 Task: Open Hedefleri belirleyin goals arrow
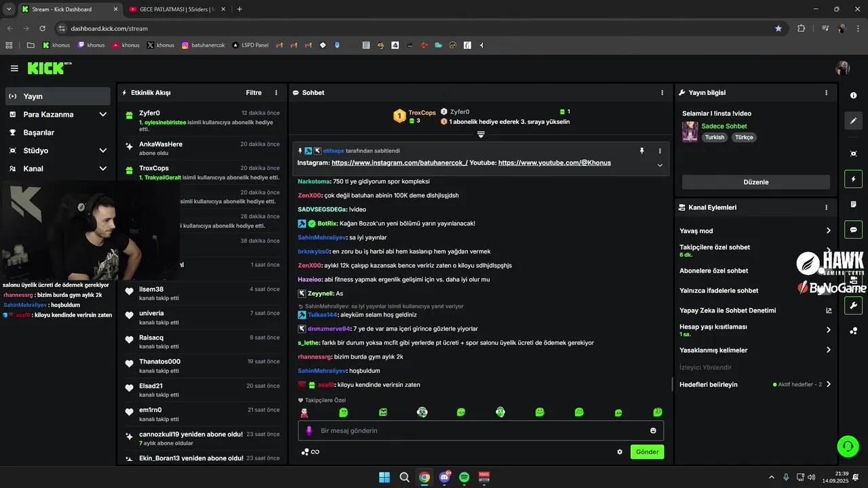click(x=828, y=384)
